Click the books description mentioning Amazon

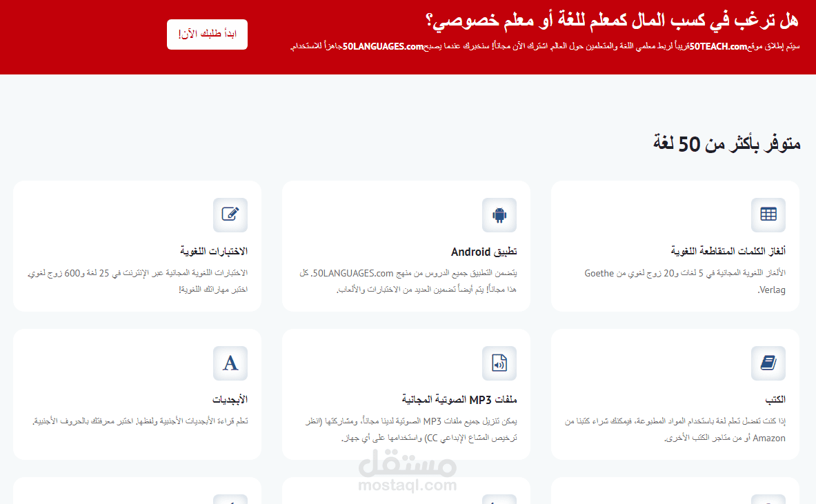pos(675,430)
